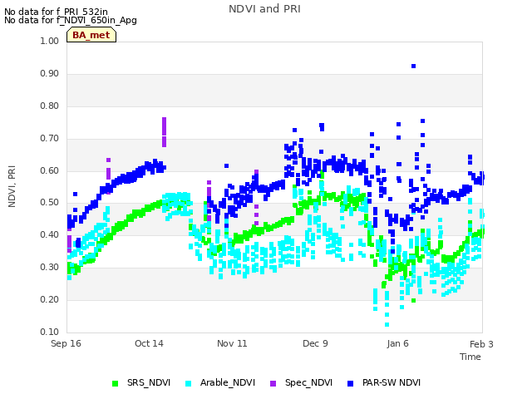Click the 0.90 y-axis tick label
532x399 pixels.
tap(50, 74)
